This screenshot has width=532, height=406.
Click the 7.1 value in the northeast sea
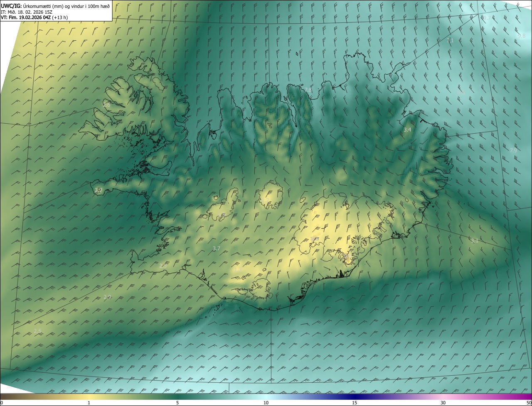(450, 41)
